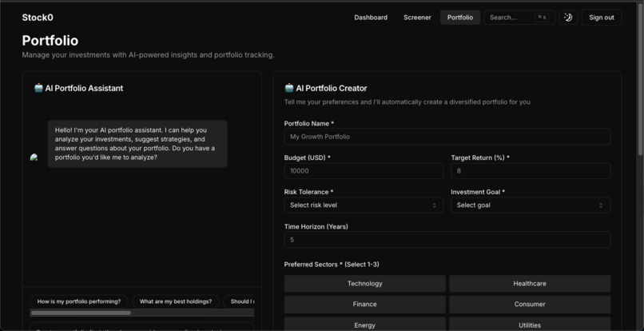Image resolution: width=644 pixels, height=331 pixels.
Task: Click the robot icon beside AI Portfolio Creator
Action: 289,88
